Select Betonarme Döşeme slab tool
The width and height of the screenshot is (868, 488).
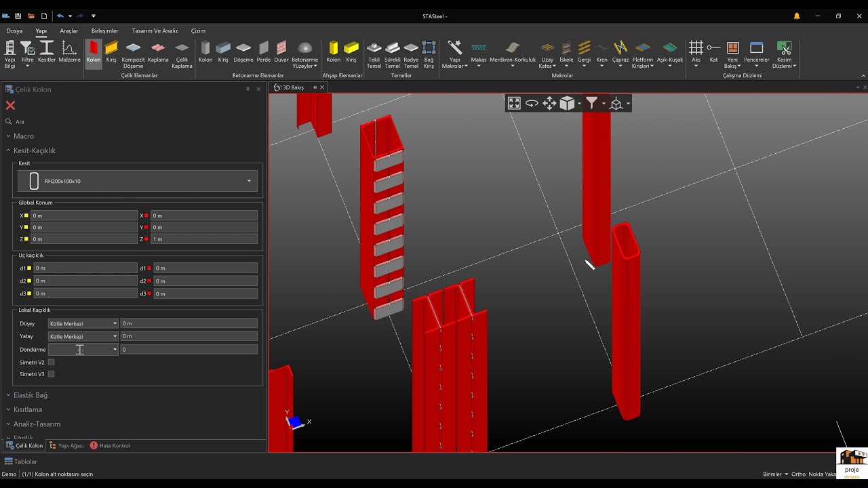click(x=243, y=52)
